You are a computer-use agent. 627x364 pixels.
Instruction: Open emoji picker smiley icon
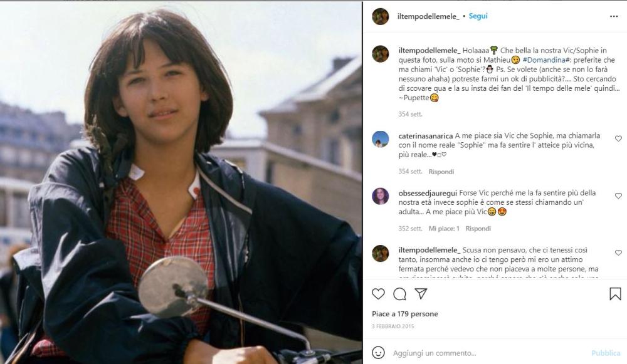[x=378, y=353]
